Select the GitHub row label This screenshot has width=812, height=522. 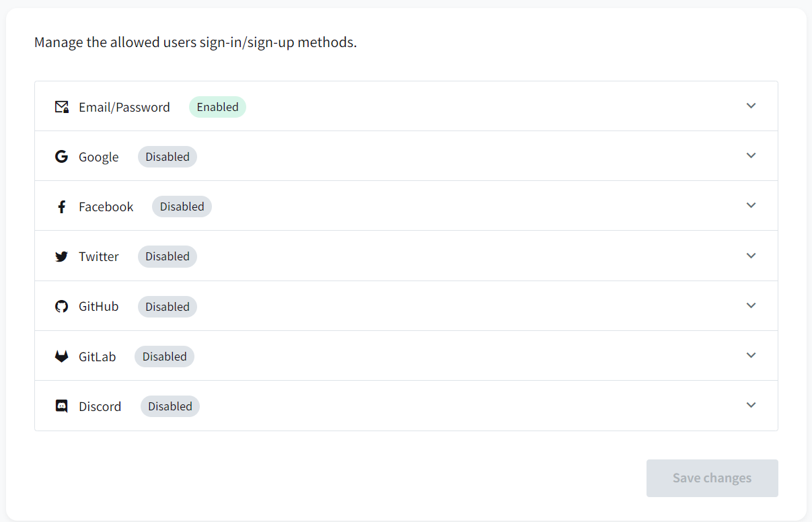coord(98,307)
